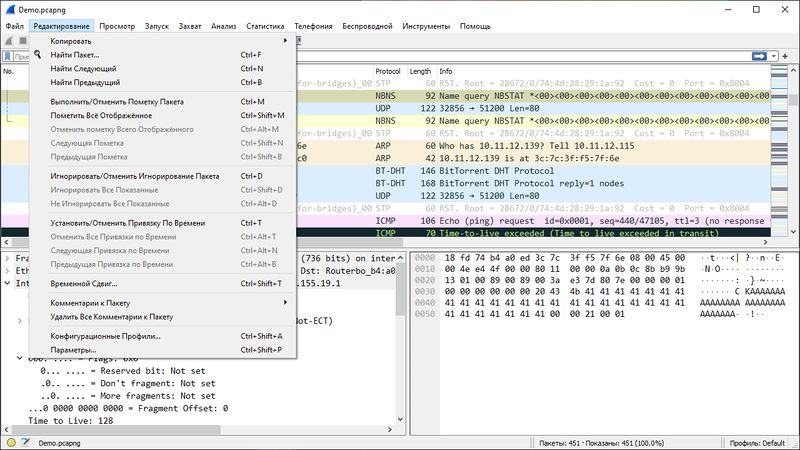
Task: Collapse the Flags tree node
Action: pos(19,358)
